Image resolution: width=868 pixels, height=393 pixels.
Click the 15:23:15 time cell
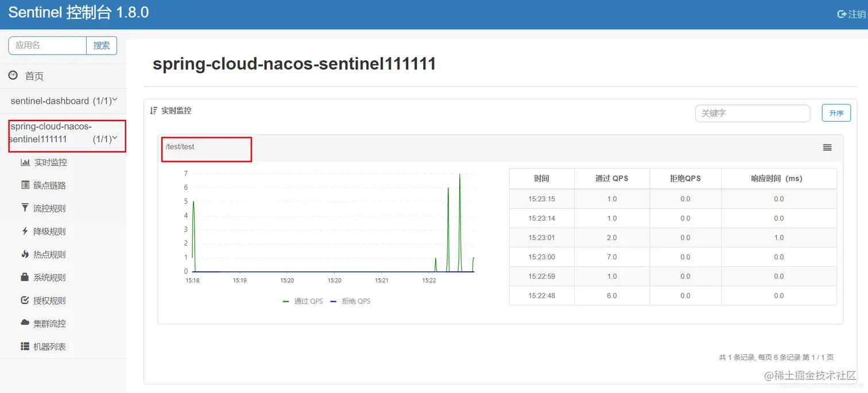542,199
